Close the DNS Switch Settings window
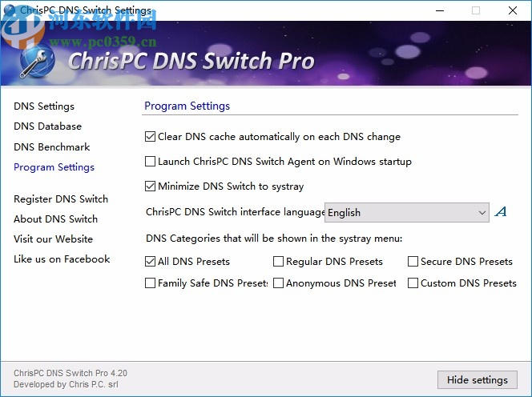Image resolution: width=532 pixels, height=397 pixels. click(513, 10)
